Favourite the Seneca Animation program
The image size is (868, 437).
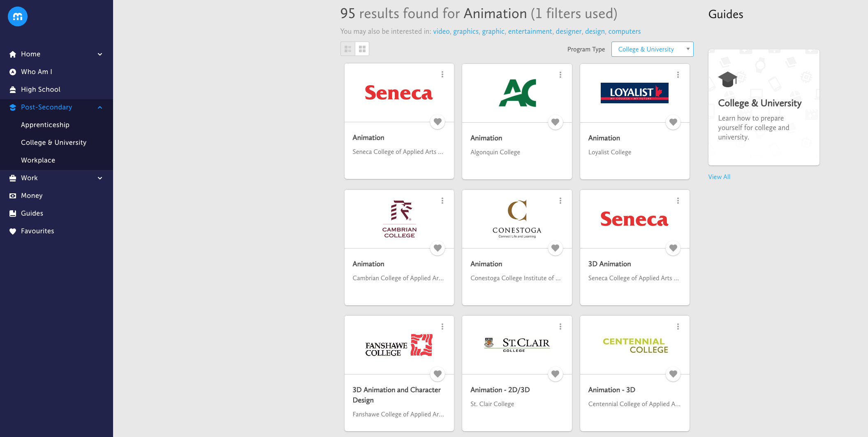pos(437,122)
